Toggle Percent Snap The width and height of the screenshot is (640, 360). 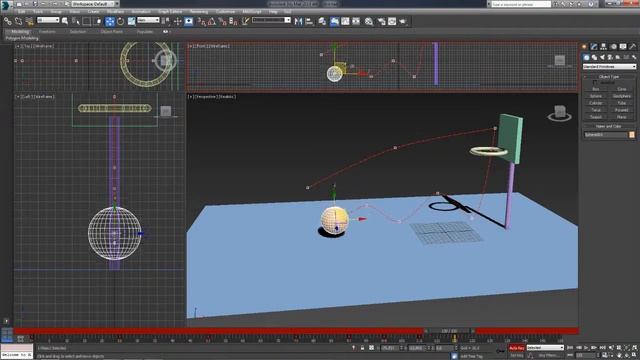pyautogui.click(x=222, y=21)
